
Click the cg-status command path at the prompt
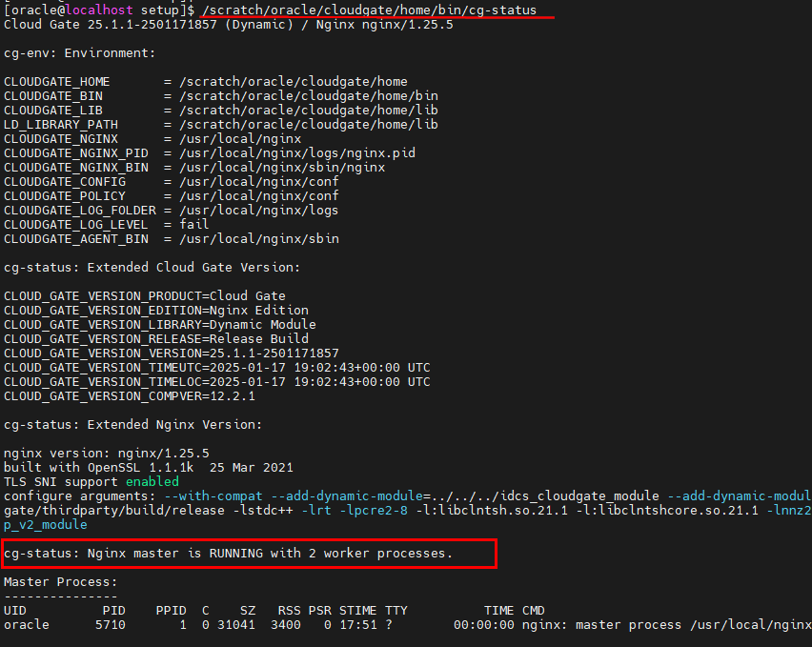[369, 10]
